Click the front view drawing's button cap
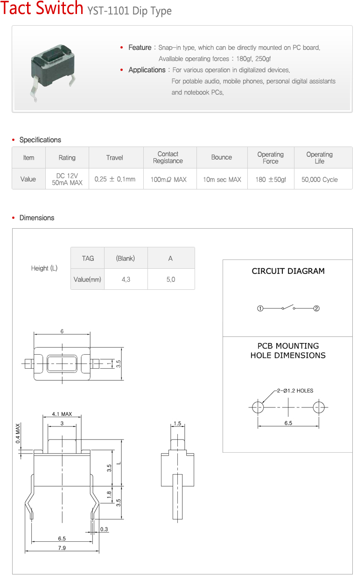Screen dimensions: 364x588 62,445
